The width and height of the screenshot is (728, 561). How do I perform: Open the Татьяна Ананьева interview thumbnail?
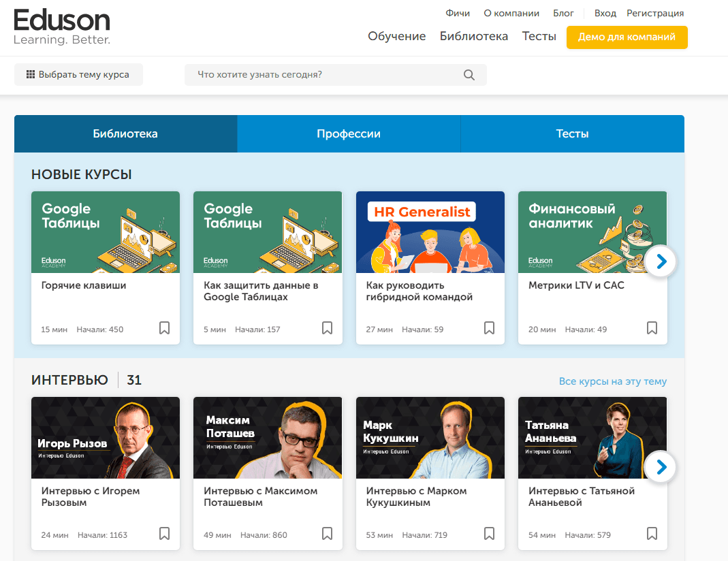click(x=592, y=438)
